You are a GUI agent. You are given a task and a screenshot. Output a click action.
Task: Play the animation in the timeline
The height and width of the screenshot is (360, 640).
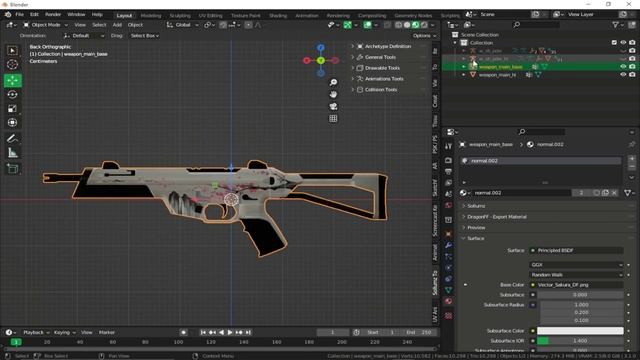[x=230, y=333]
